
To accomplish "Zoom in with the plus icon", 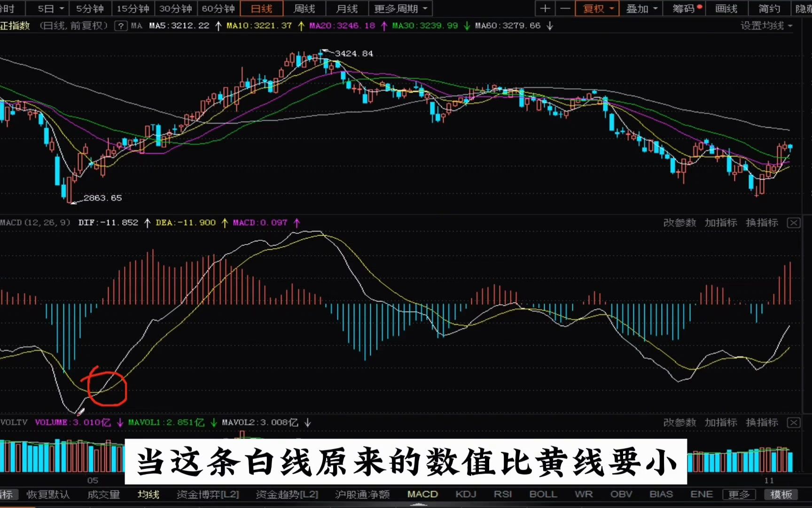I will 545,8.
